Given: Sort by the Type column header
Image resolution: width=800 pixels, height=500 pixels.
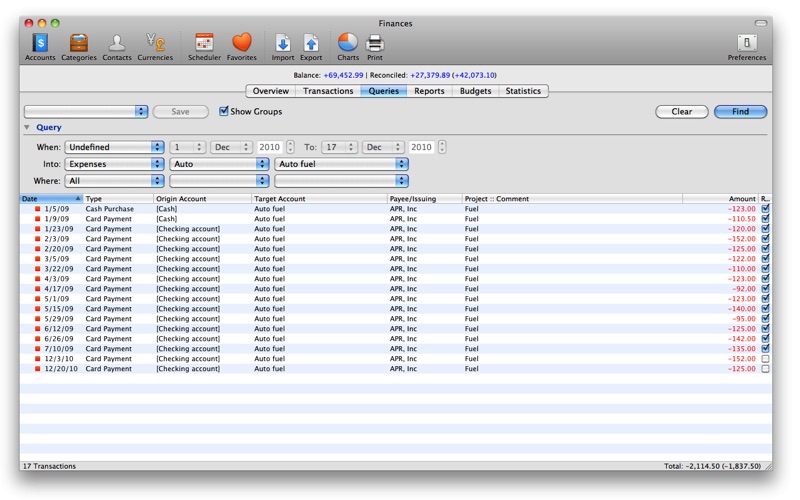Looking at the screenshot, I should tap(118, 198).
